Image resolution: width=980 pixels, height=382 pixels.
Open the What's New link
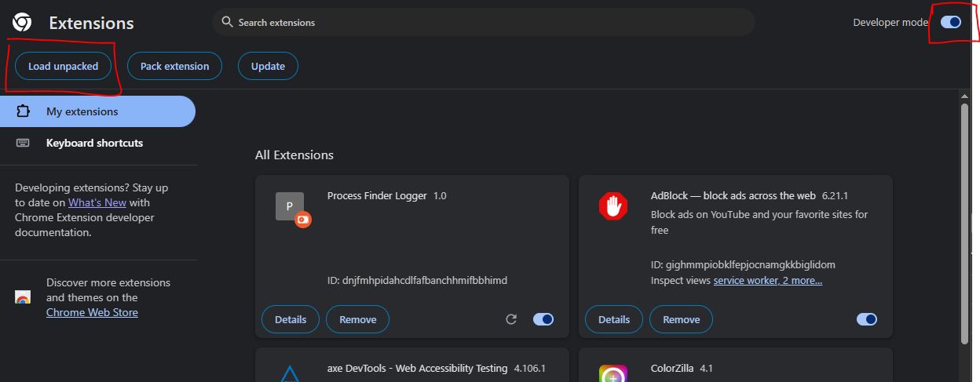(x=97, y=202)
